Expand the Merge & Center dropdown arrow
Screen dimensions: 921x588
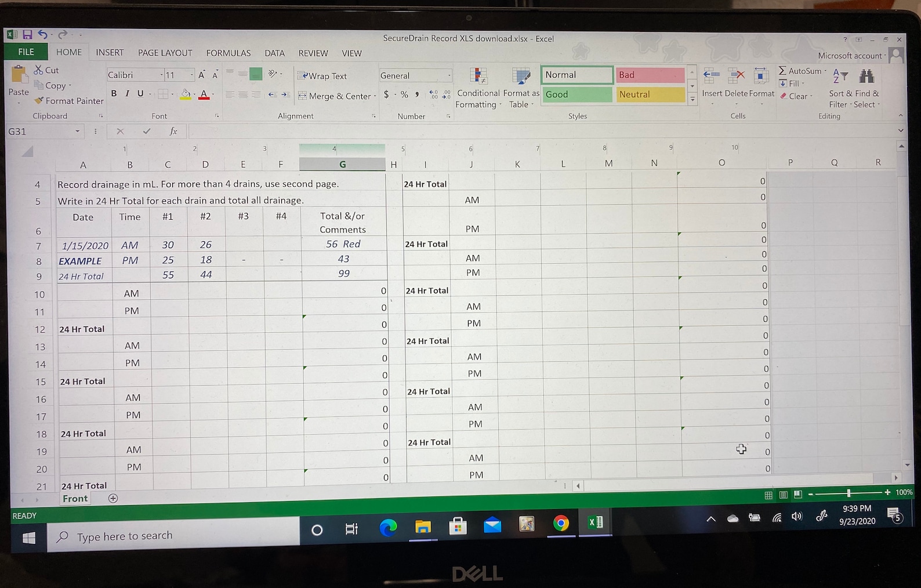375,96
